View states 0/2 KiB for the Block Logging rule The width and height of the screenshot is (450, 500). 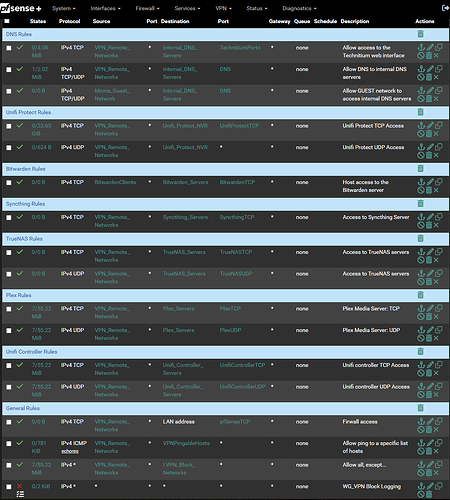click(41, 486)
